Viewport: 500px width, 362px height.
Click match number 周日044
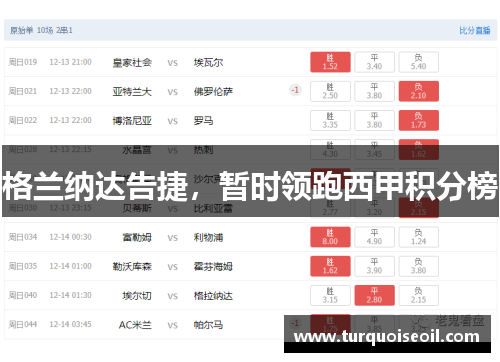pos(23,324)
